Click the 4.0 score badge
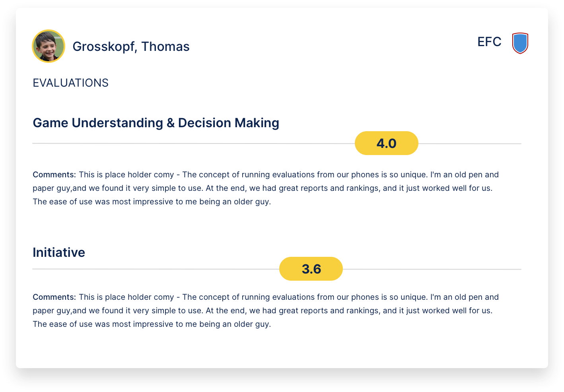This screenshot has width=564, height=392. click(x=387, y=143)
